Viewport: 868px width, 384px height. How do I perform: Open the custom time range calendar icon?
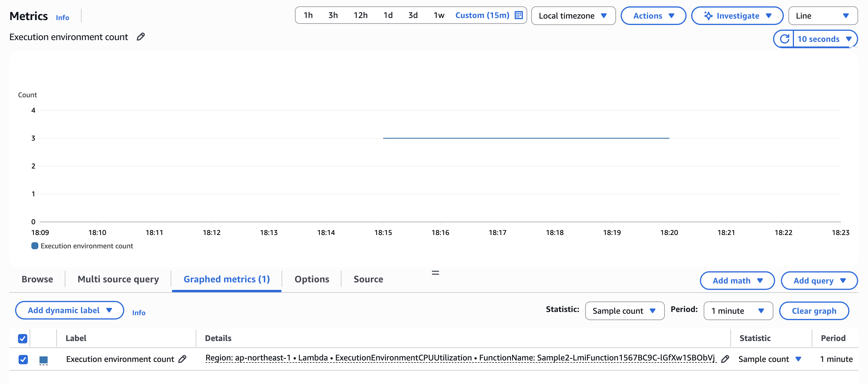pos(518,15)
